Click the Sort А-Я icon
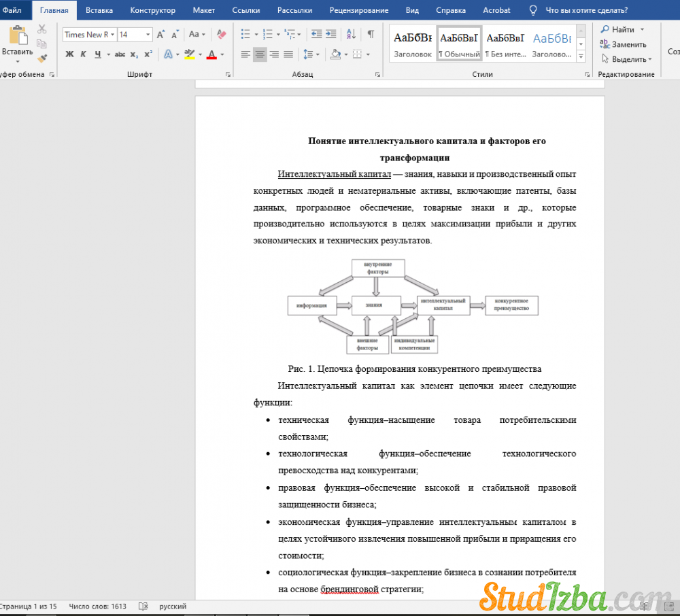Viewport: 680px width, 616px height. pyautogui.click(x=352, y=34)
